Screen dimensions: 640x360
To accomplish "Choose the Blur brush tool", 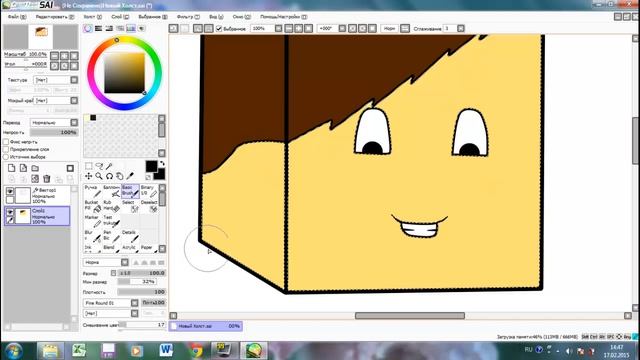I will (93, 236).
